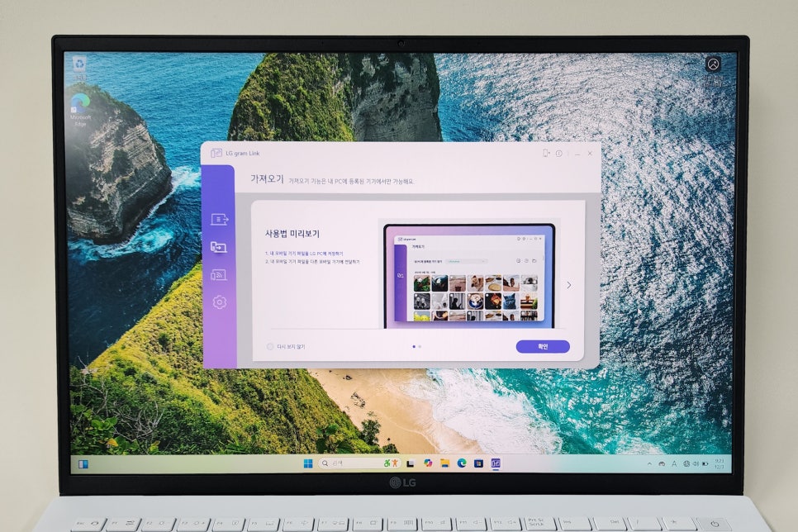Launch Copilot from the taskbar
The image size is (798, 532).
[x=428, y=463]
